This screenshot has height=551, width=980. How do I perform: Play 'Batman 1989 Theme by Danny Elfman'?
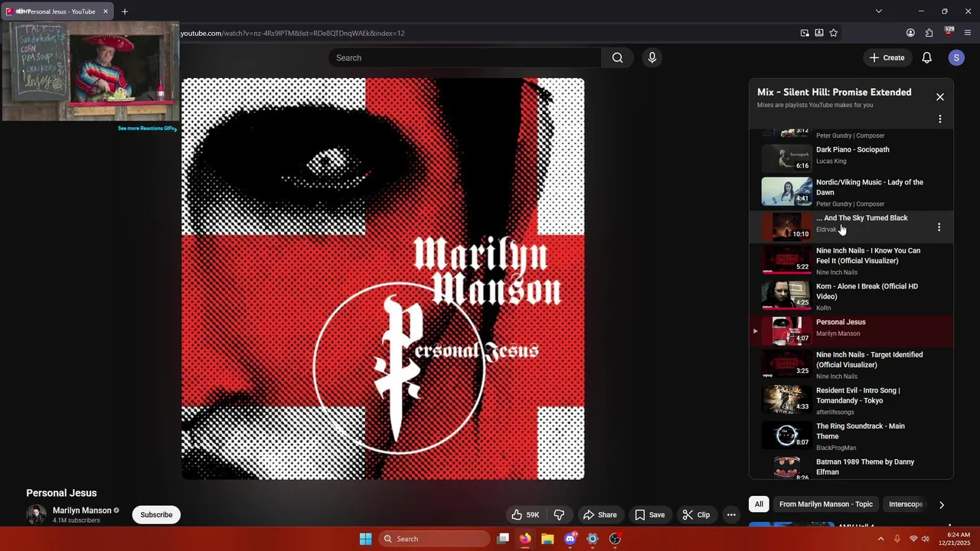851,468
